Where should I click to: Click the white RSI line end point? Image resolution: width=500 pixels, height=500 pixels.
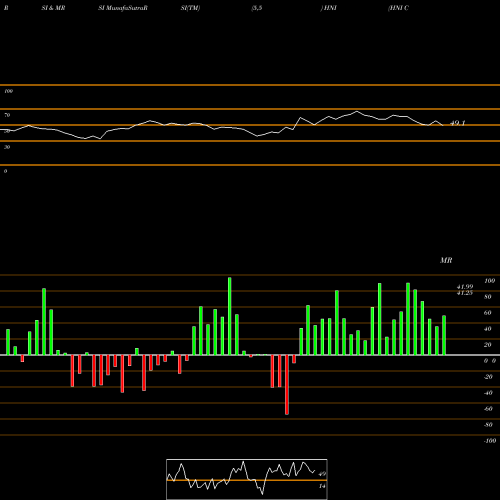pyautogui.click(x=443, y=125)
